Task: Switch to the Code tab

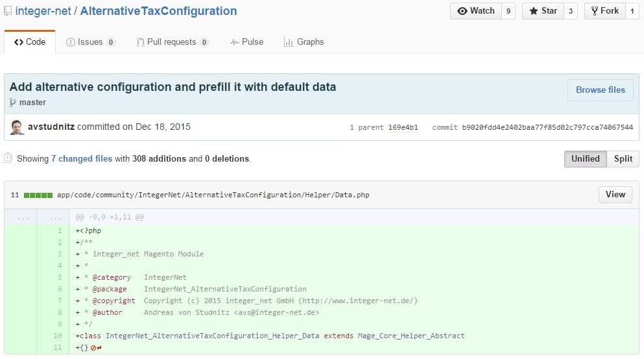Action: tap(30, 42)
